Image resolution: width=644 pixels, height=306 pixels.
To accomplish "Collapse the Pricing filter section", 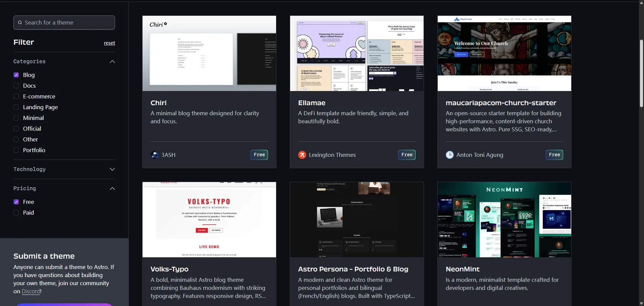I will 112,188.
